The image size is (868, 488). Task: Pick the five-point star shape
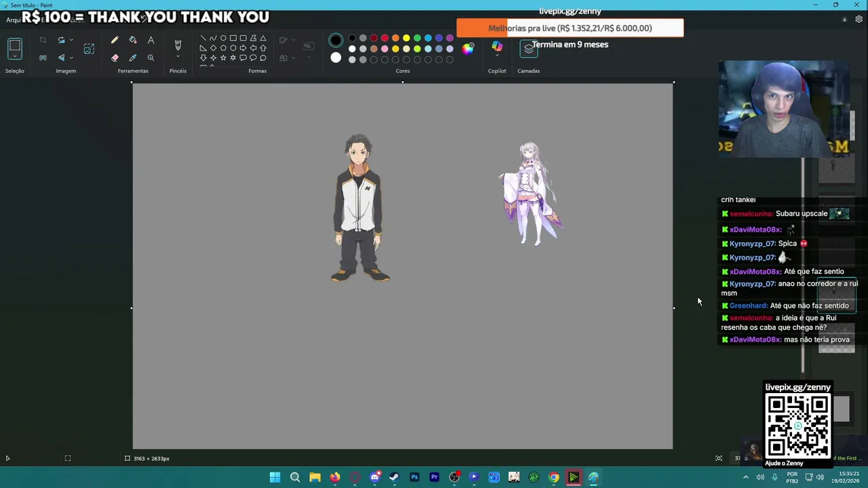click(x=223, y=58)
